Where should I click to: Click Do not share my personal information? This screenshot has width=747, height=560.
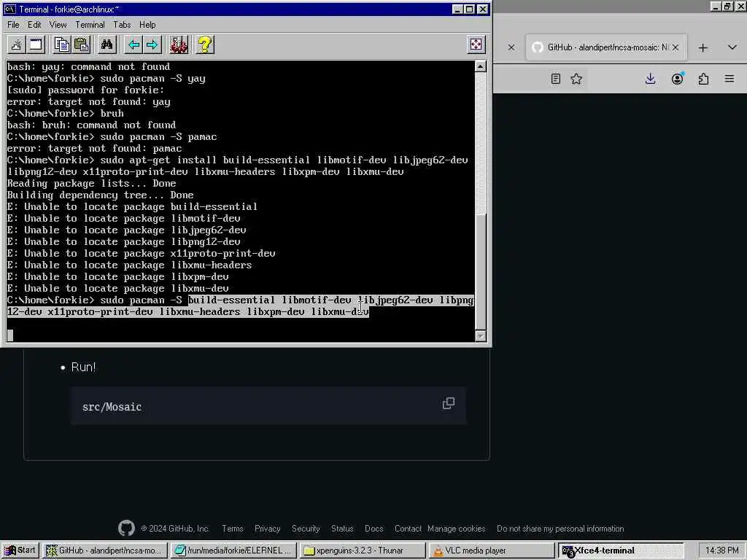click(560, 529)
